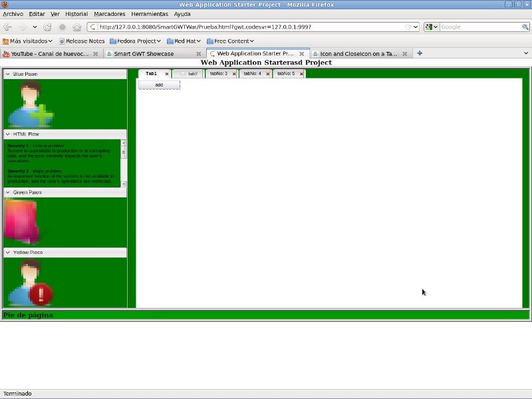Open a new browser tab with plus icon
This screenshot has height=399, width=532.
tap(420, 53)
